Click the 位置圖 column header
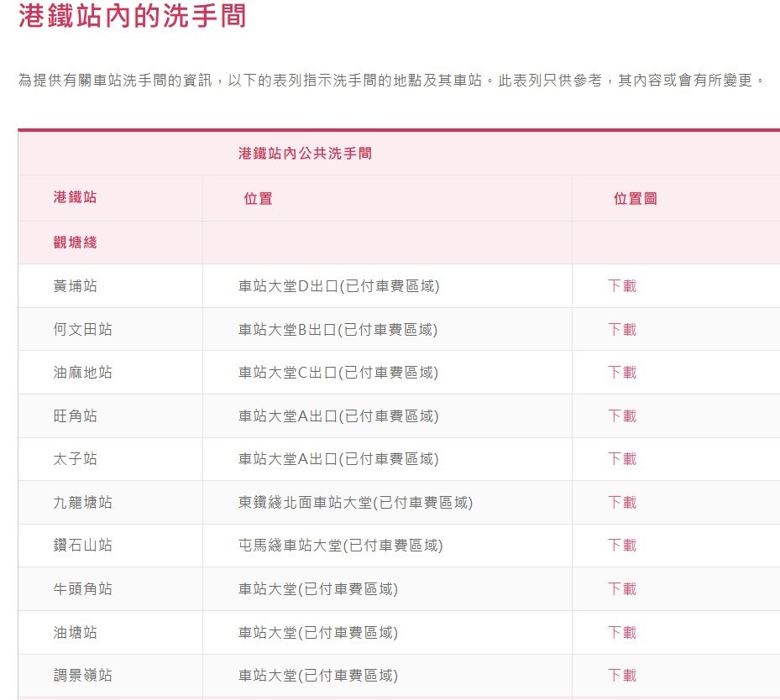Viewport: 780px width, 700px height. 635,199
